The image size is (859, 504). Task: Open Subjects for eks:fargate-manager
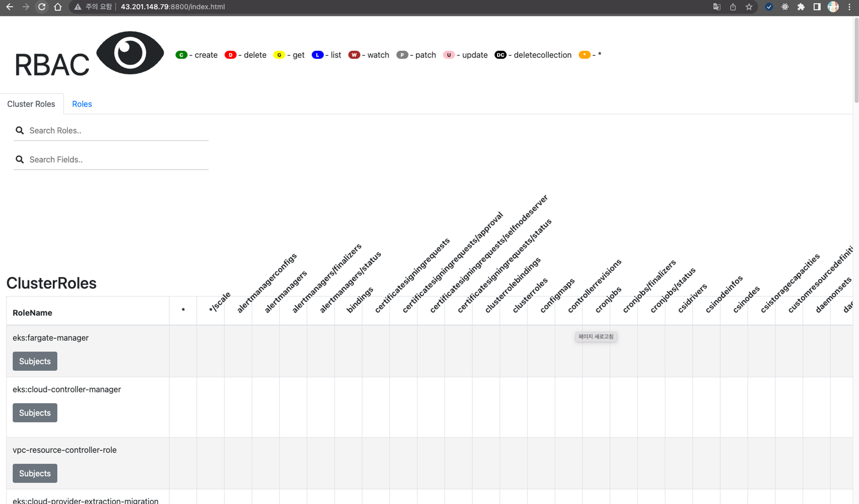pyautogui.click(x=35, y=361)
